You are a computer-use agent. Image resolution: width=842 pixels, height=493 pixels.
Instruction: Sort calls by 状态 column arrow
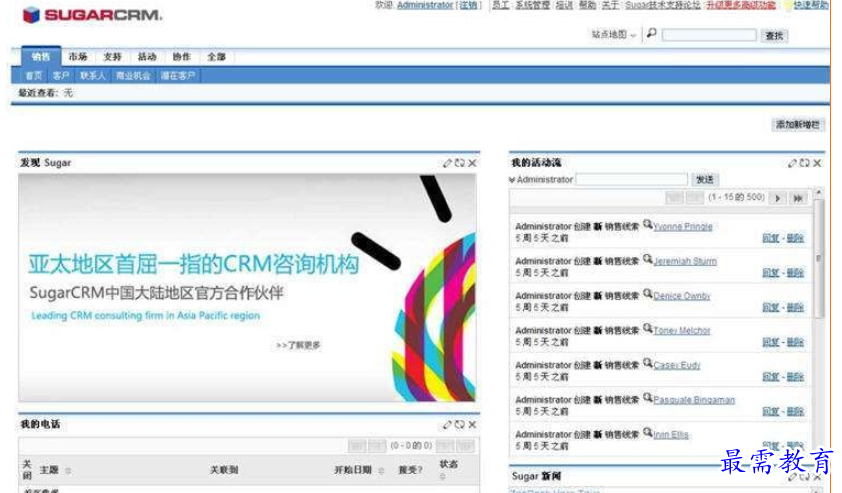[442, 476]
